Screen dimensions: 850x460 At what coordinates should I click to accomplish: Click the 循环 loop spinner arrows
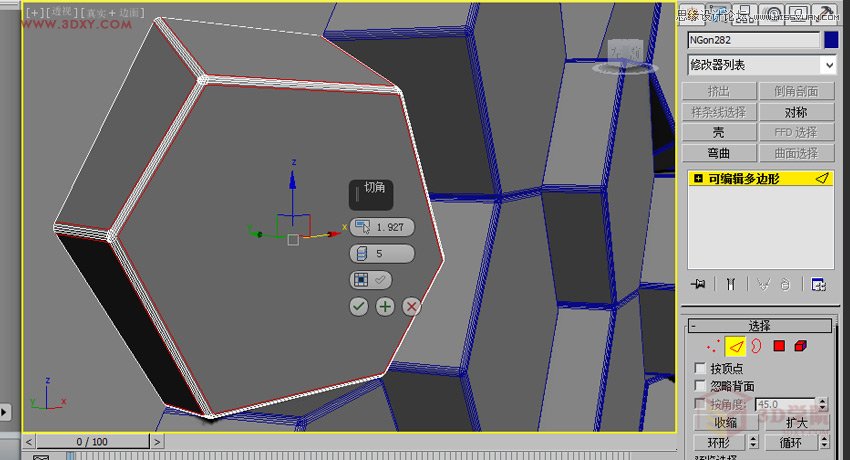coord(825,443)
